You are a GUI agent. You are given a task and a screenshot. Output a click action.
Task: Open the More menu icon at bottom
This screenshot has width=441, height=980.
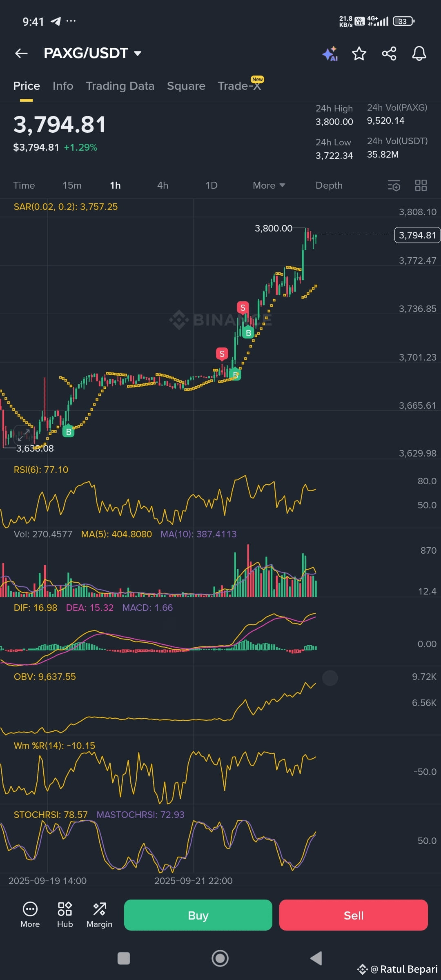pos(30,915)
